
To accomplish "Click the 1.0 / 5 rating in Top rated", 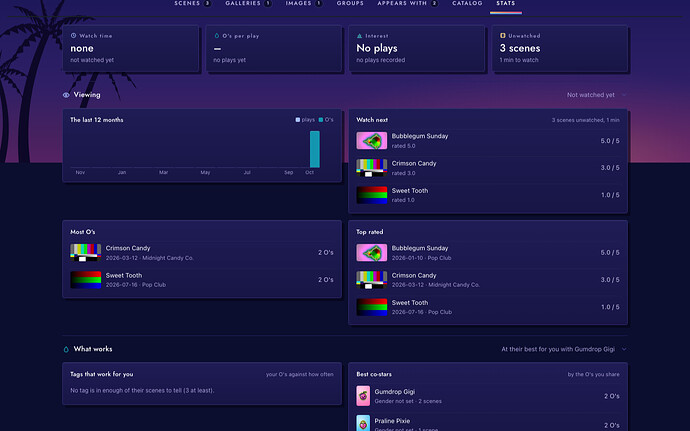I will coord(610,307).
